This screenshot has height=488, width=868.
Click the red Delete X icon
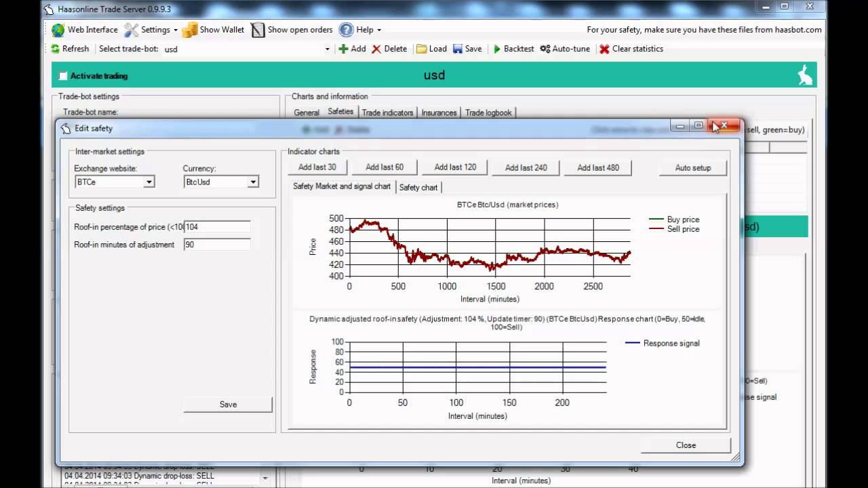[376, 49]
